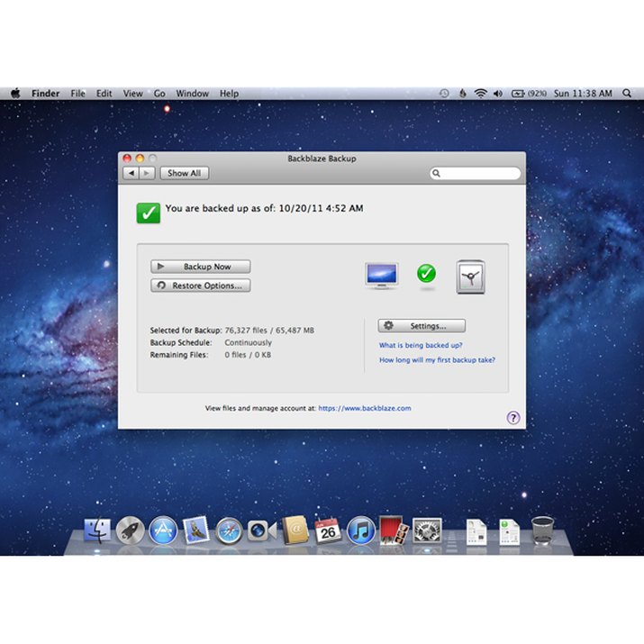Image resolution: width=644 pixels, height=644 pixels.
Task: Open the Help menu
Action: (x=229, y=94)
